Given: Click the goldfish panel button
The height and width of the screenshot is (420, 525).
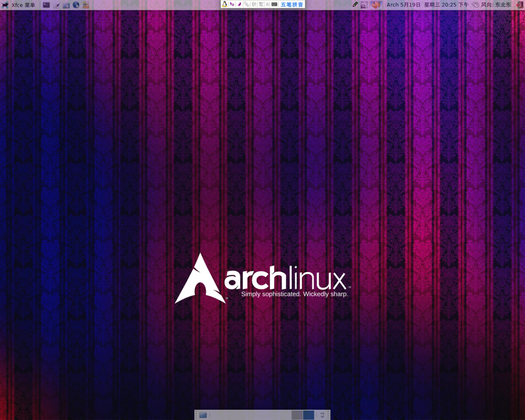Looking at the screenshot, I should (376, 5).
